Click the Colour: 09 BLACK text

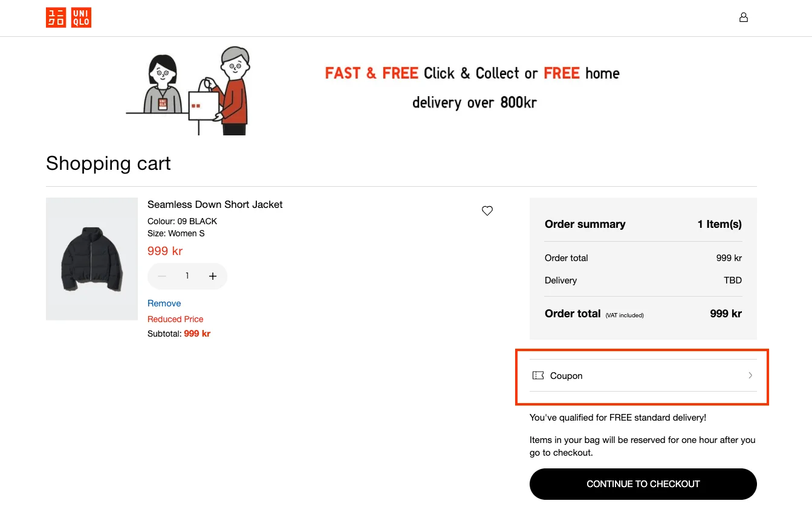182,221
